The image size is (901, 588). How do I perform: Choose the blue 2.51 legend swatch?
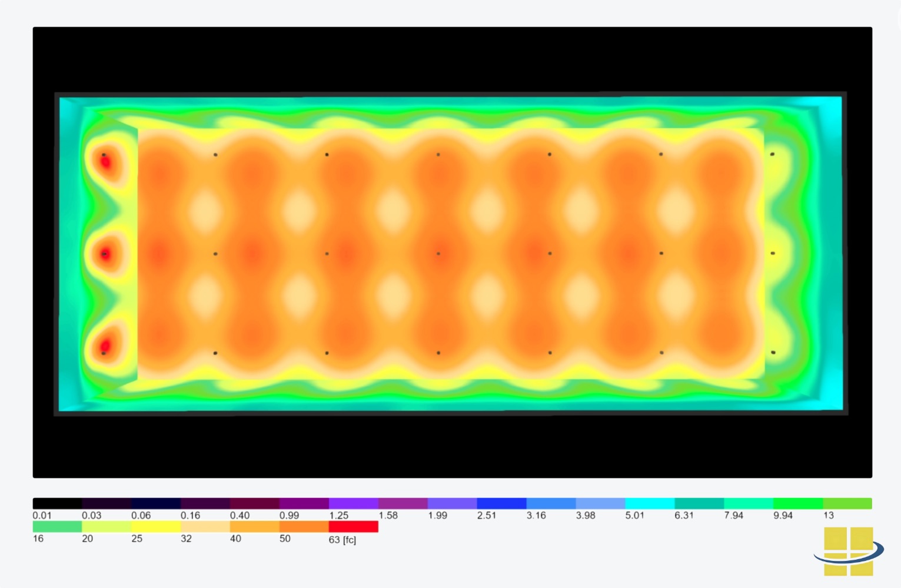[x=501, y=503]
